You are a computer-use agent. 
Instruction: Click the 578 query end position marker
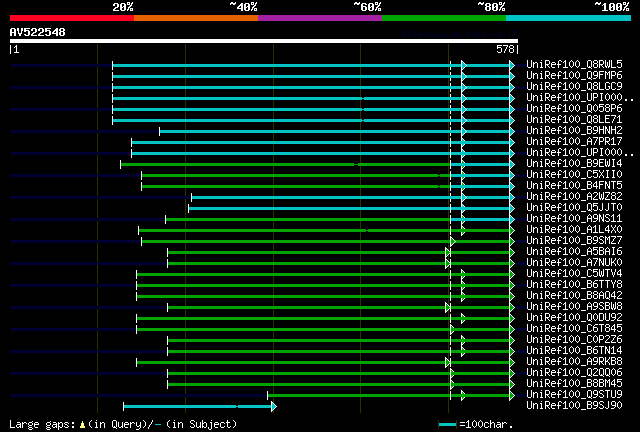click(x=505, y=49)
